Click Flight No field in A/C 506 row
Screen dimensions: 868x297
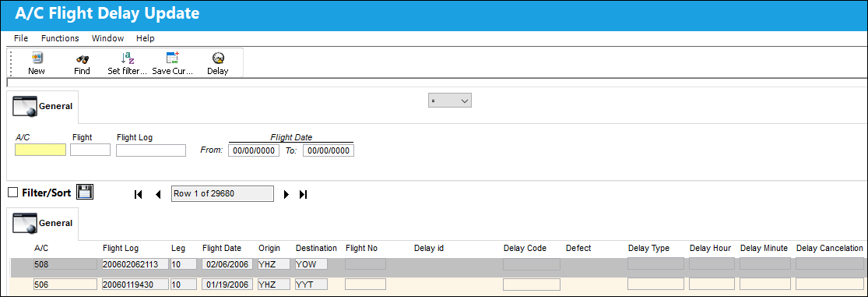[365, 285]
